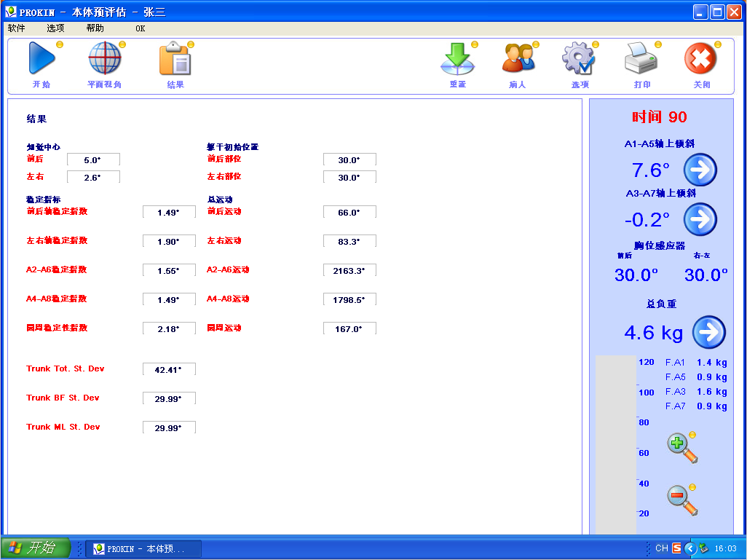Open the 选项 menu in menu bar
The image size is (747, 560).
tap(55, 28)
